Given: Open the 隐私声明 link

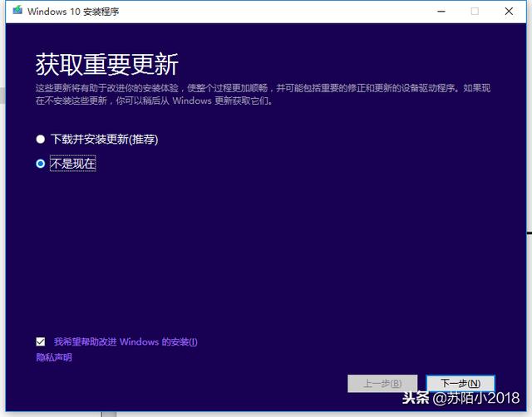Looking at the screenshot, I should 54,357.
